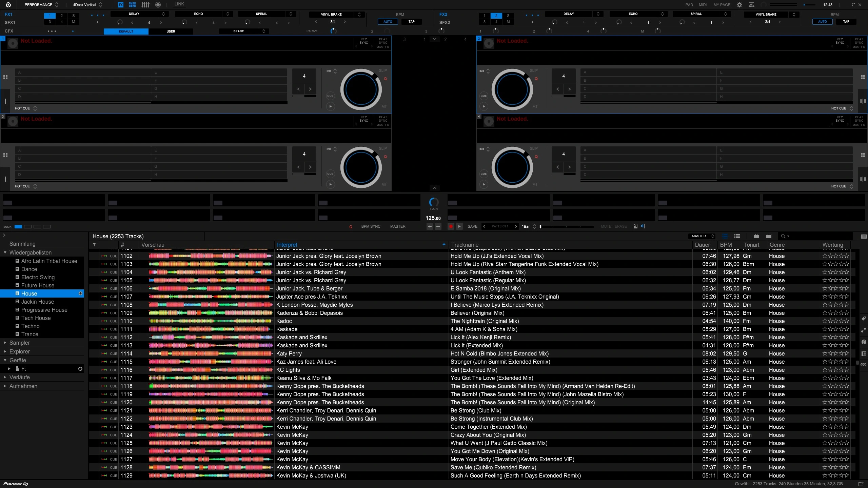Switch CFX to the USER tab
This screenshot has height=488, width=868.
tap(171, 31)
